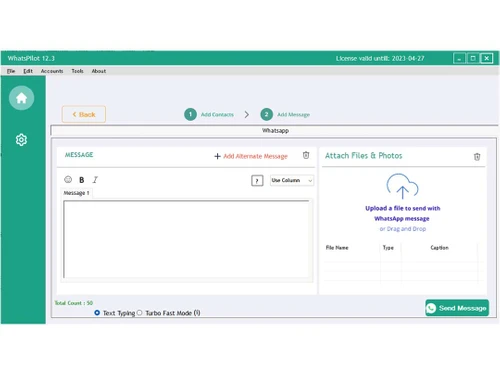Image resolution: width=500 pixels, height=375 pixels.
Task: Toggle italic formatting
Action: [95, 180]
